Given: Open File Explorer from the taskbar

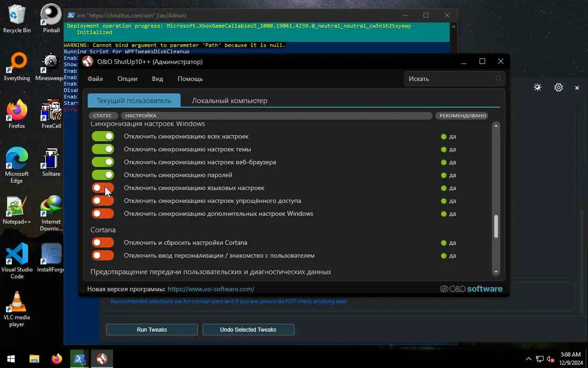Looking at the screenshot, I should [x=34, y=359].
